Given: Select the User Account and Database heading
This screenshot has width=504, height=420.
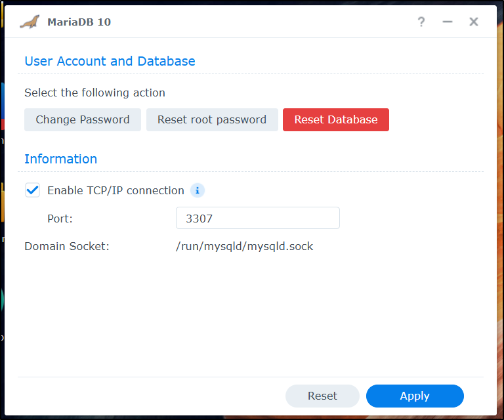Looking at the screenshot, I should [x=110, y=61].
